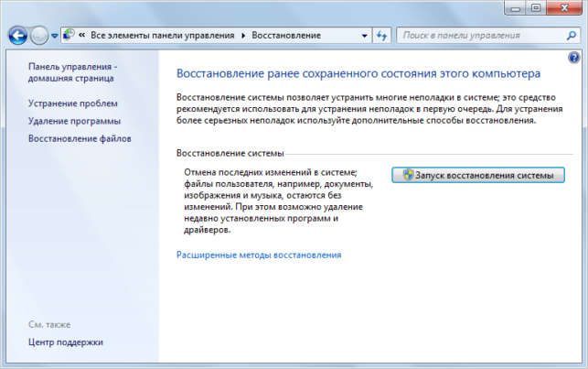Image resolution: width=588 pixels, height=369 pixels.
Task: Click the 'Восстановление системы' section heading
Action: coord(230,153)
